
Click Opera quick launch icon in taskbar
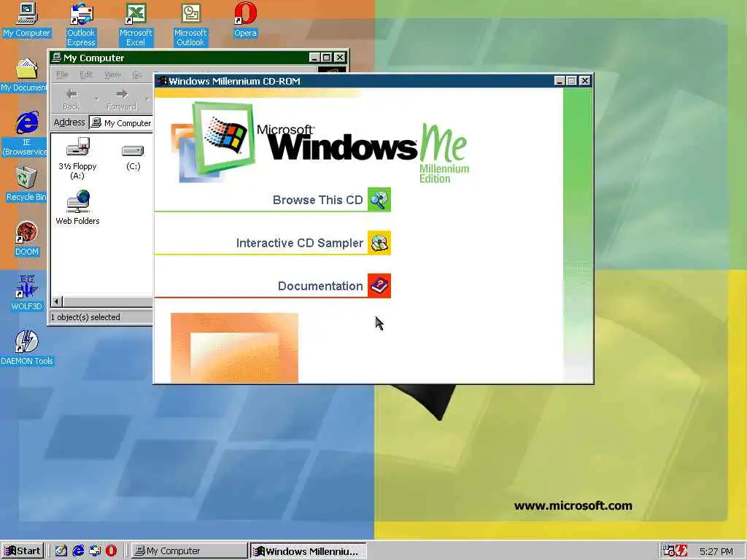click(111, 551)
